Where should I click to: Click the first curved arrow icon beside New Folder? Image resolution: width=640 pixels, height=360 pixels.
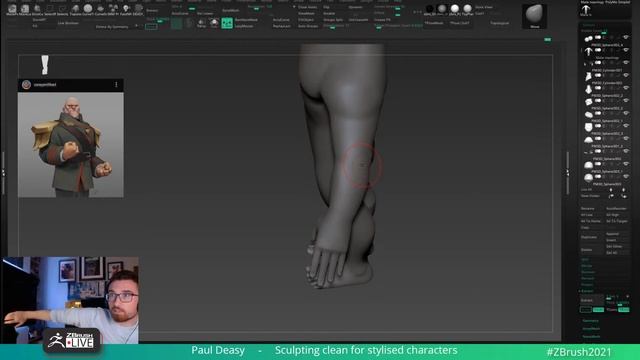tap(611, 196)
